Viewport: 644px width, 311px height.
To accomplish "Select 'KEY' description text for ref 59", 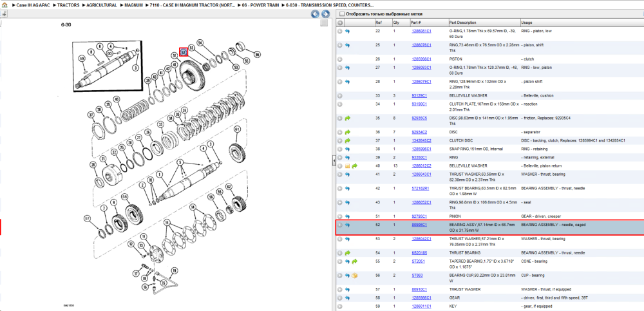I will point(453,306).
